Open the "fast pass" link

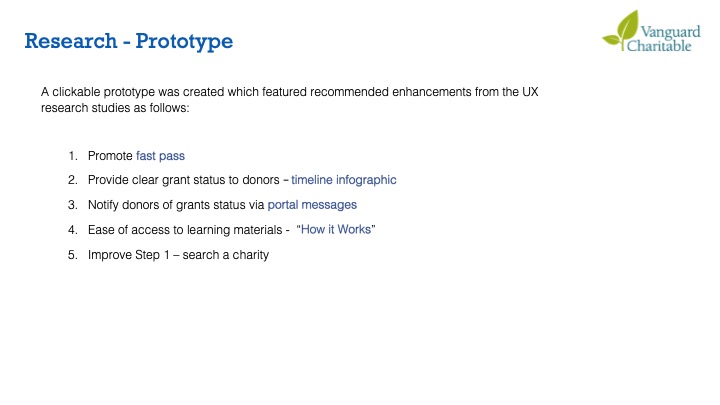[x=160, y=156]
